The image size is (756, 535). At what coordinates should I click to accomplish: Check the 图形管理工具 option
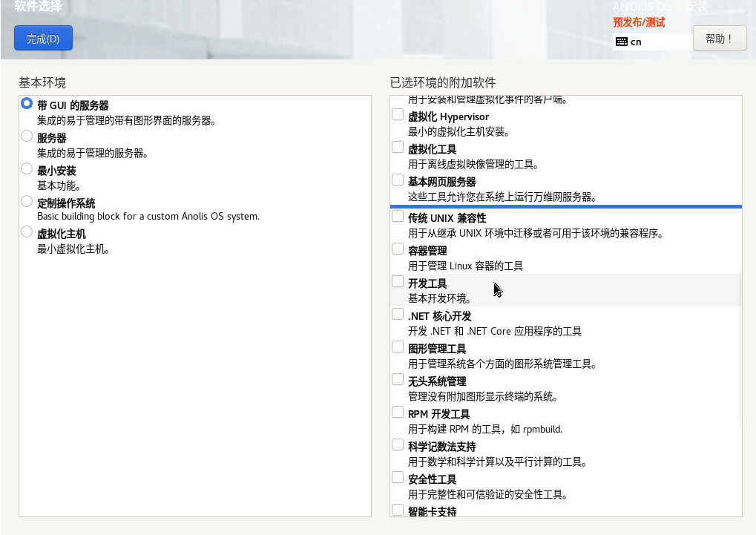pos(398,347)
